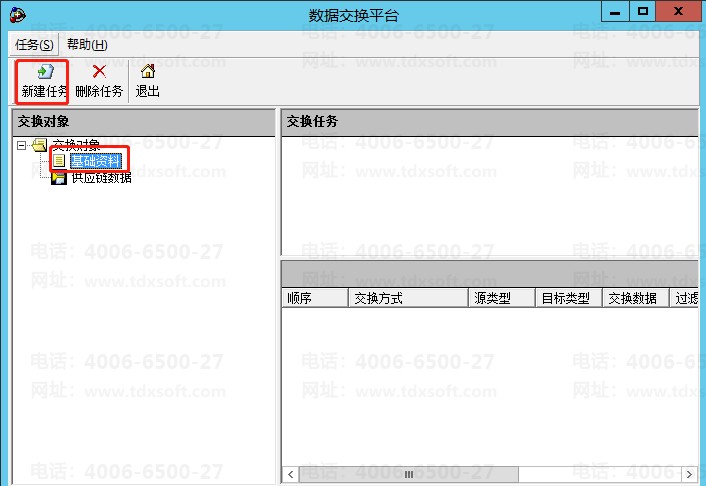Image resolution: width=706 pixels, height=486 pixels.
Task: Collapse the 交换对象 tree root
Action: [x=21, y=145]
